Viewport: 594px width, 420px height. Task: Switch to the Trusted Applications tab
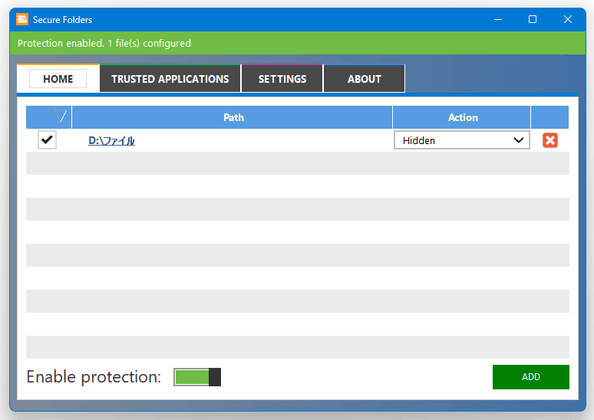click(x=170, y=79)
